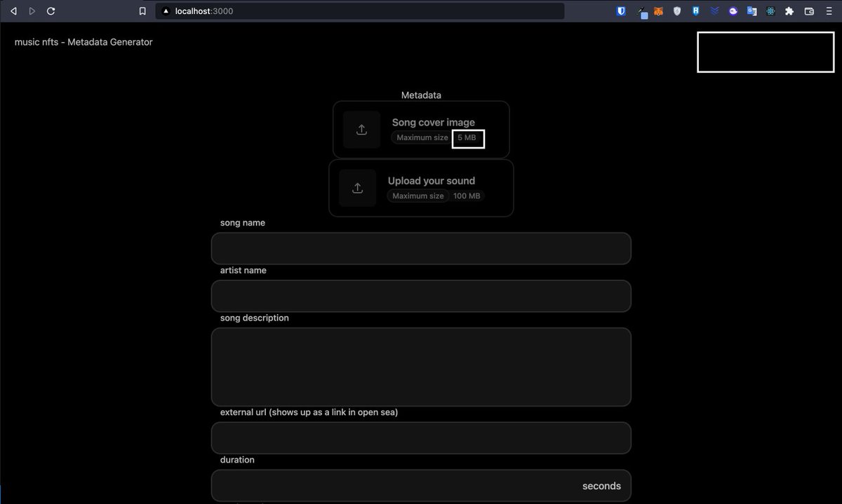Open the extensions puzzle-piece menu
Screen dimensions: 842x504
coord(789,11)
